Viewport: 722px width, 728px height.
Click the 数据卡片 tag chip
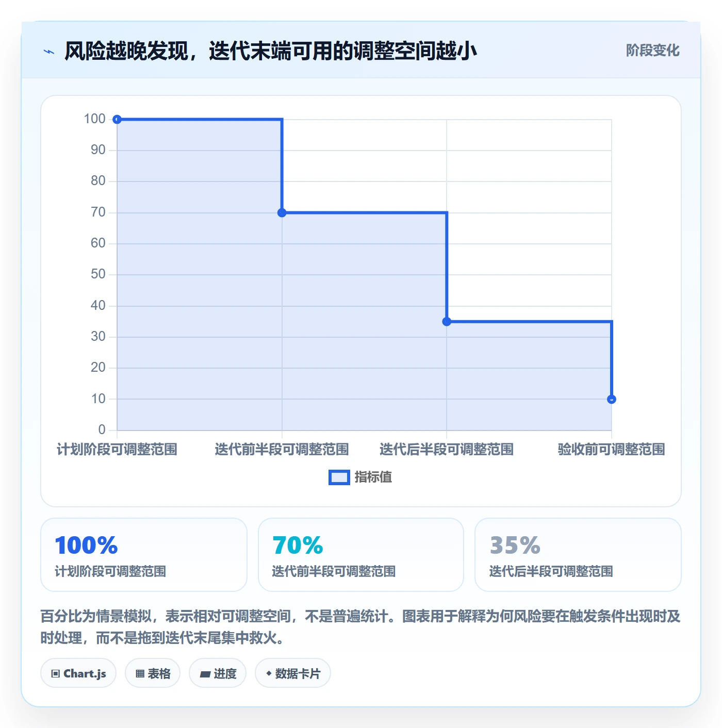click(x=293, y=673)
